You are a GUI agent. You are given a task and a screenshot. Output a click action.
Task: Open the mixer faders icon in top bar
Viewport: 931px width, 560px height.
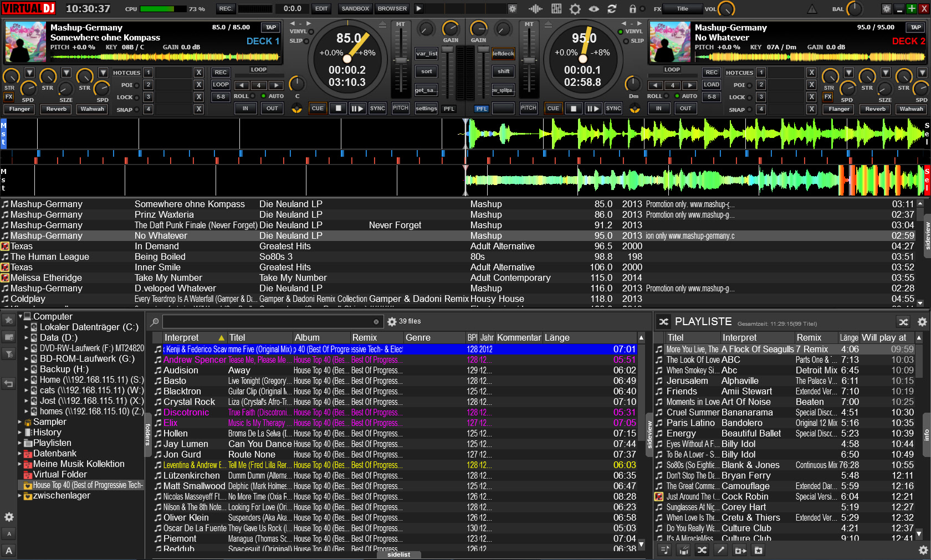[x=556, y=9]
